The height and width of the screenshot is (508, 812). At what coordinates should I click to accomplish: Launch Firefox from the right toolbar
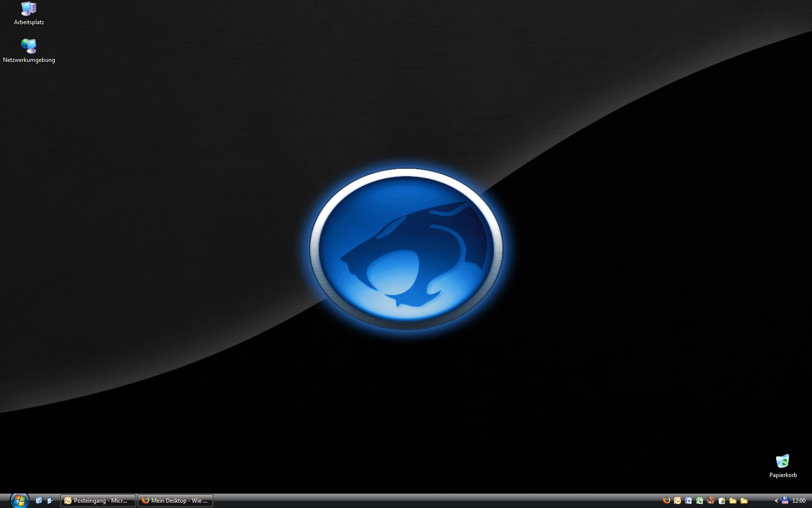667,501
